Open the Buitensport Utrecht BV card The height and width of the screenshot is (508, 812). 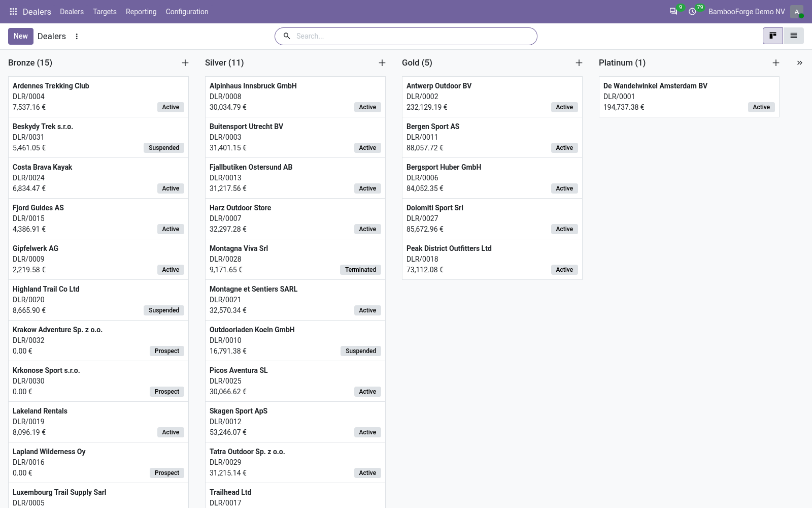pyautogui.click(x=295, y=137)
